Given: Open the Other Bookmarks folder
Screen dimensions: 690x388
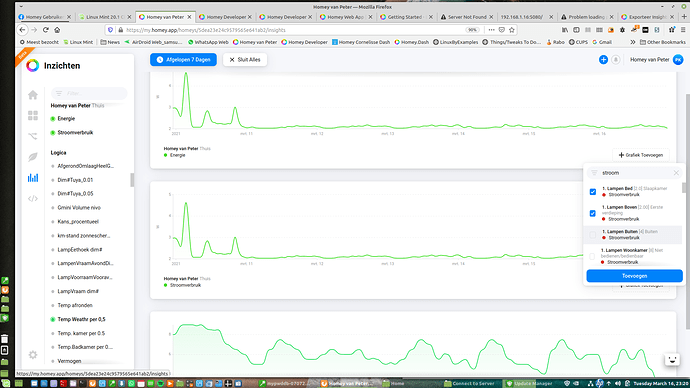Looking at the screenshot, I should pos(663,42).
